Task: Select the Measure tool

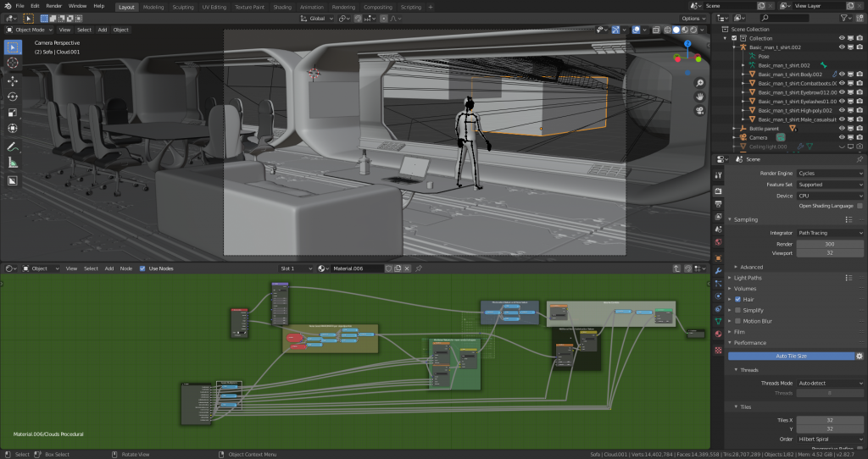Action: 12,163
